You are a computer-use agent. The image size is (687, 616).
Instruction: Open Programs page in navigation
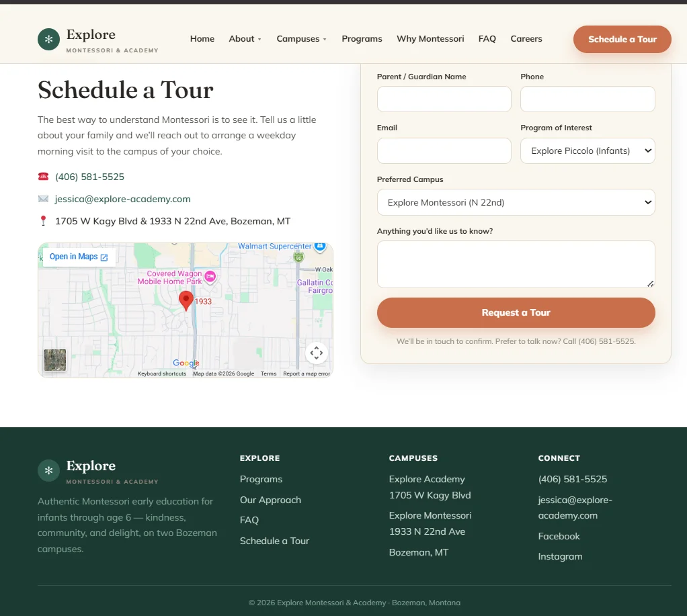pyautogui.click(x=362, y=39)
